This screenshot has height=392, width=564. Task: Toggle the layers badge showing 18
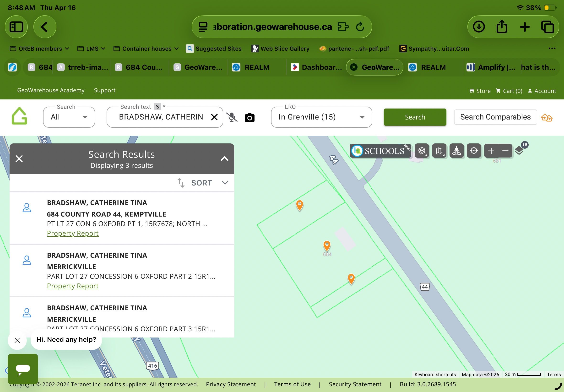tap(520, 149)
